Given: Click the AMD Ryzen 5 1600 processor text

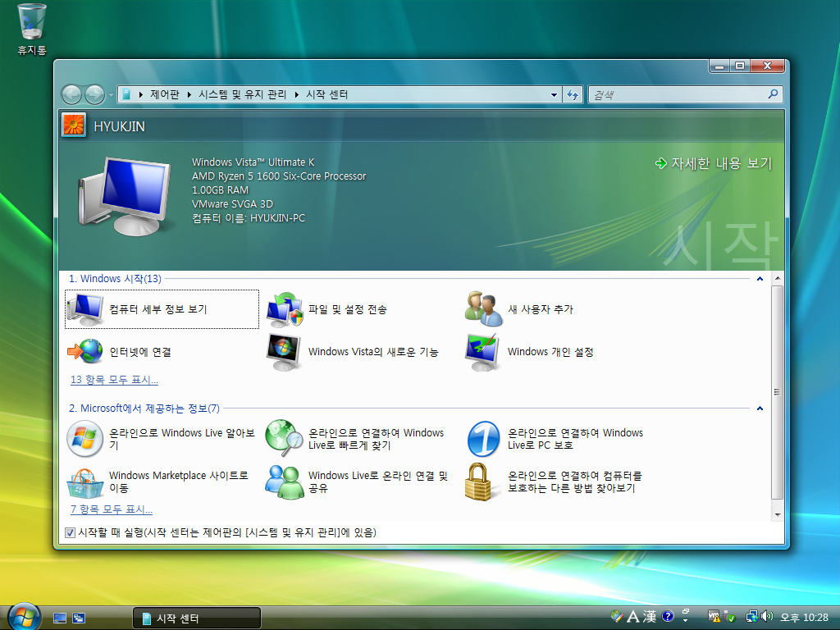Looking at the screenshot, I should click(279, 176).
